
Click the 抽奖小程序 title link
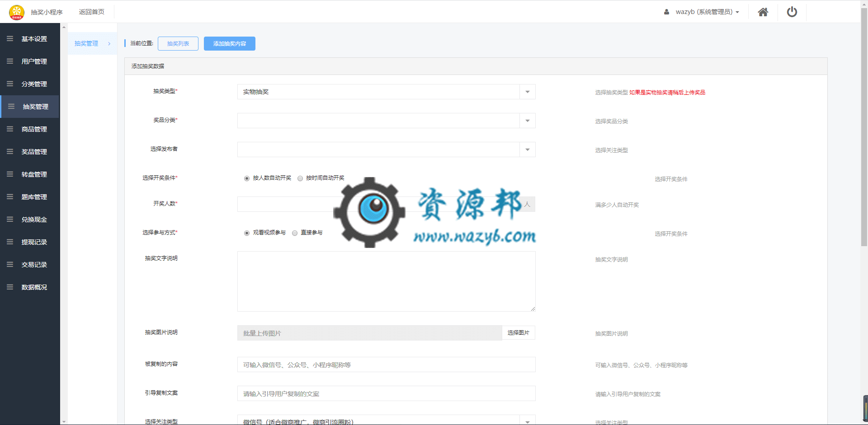tap(47, 12)
